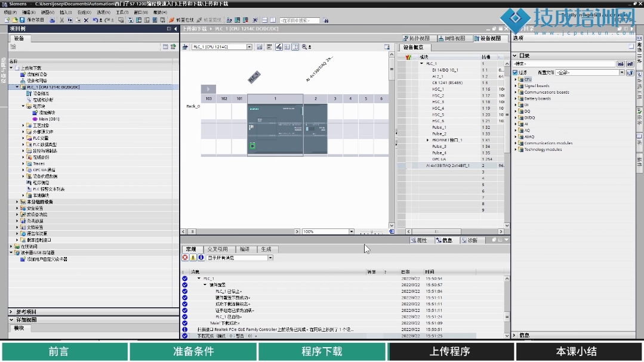Viewport: 644px width, 362px height.
Task: Click the accessible devices toolbar icon
Action: 229,20
